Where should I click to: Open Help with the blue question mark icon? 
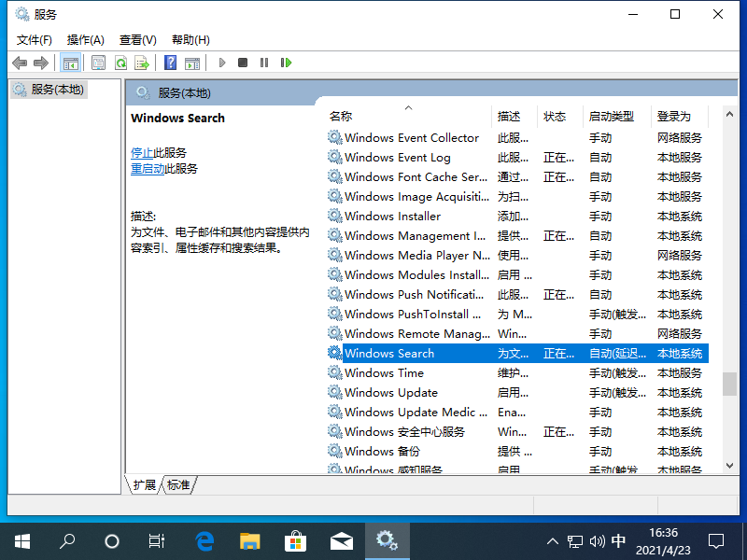pyautogui.click(x=170, y=63)
